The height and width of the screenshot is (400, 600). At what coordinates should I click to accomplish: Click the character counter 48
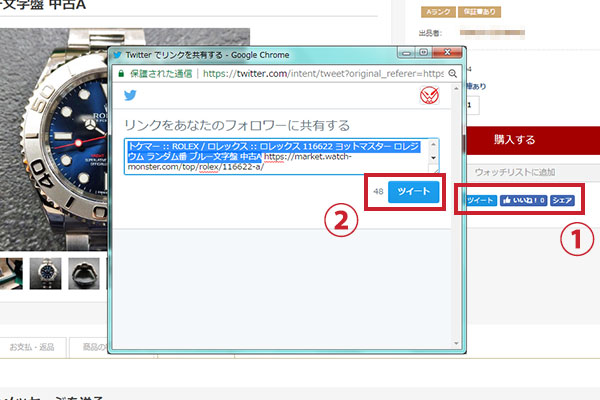(378, 191)
